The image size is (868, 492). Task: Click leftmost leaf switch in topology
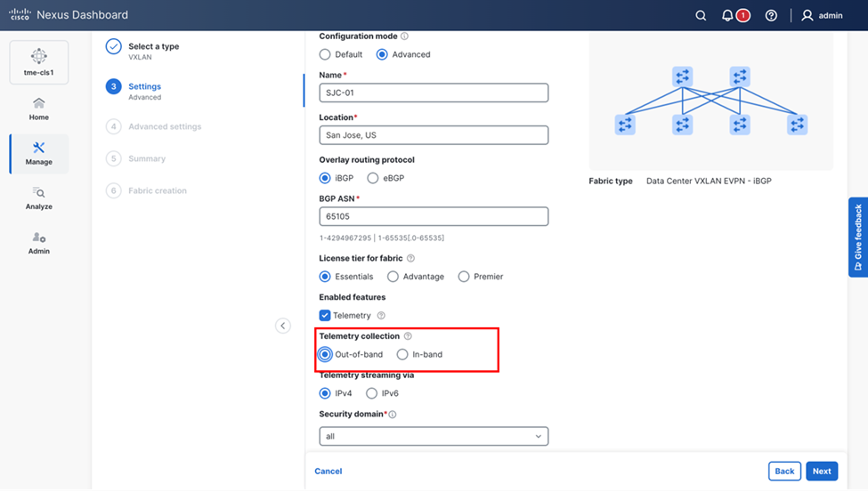625,125
